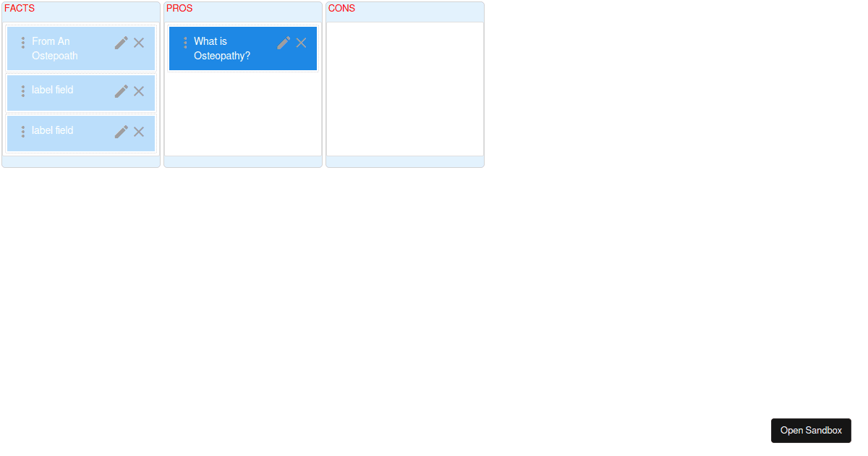
Task: Click the edit pencil on second label field card
Action: (x=121, y=132)
